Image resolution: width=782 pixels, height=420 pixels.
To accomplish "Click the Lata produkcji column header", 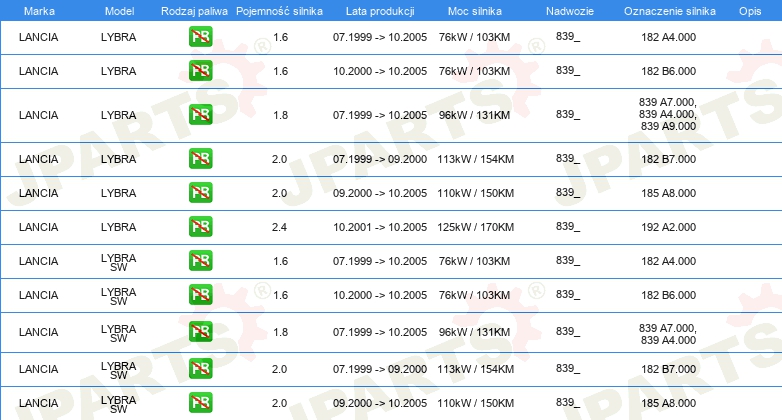I will pyautogui.click(x=380, y=11).
